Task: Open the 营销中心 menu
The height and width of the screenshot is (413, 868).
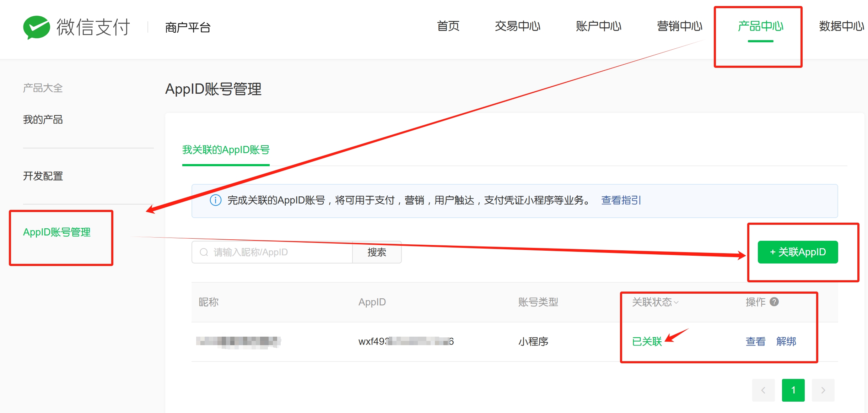Action: [x=679, y=26]
